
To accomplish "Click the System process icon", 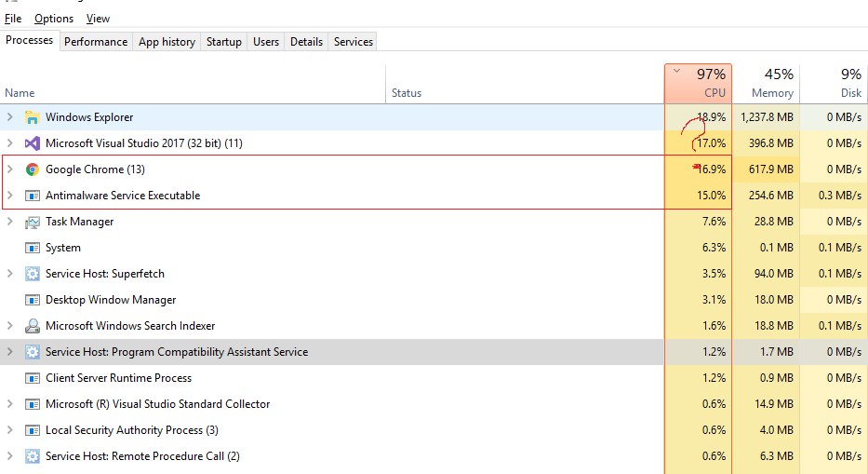I will pos(33,248).
